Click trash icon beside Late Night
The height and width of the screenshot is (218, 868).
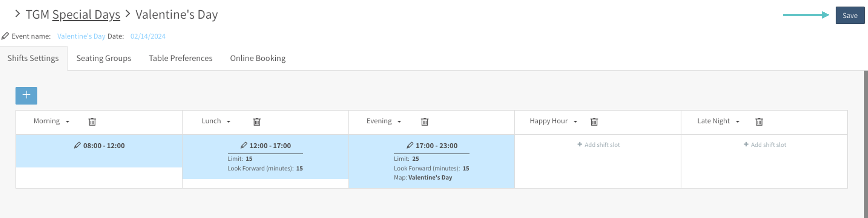(759, 122)
